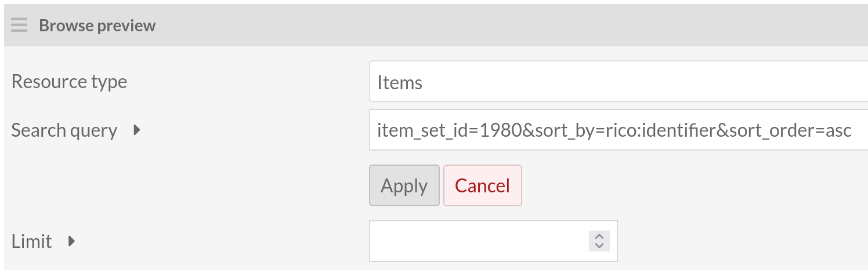
Task: Decrease the Limit with the down arrow
Action: [x=599, y=246]
